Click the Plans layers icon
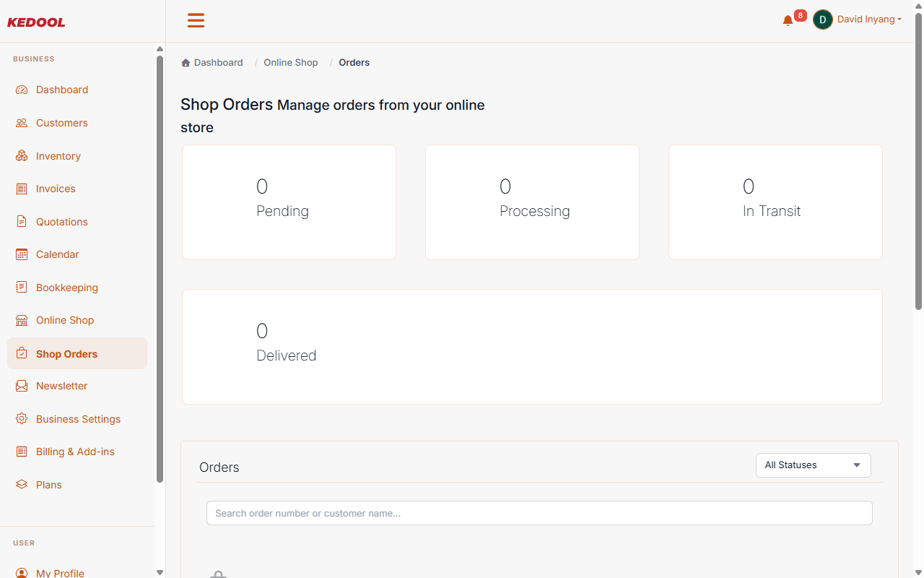924x578 pixels. [x=22, y=485]
